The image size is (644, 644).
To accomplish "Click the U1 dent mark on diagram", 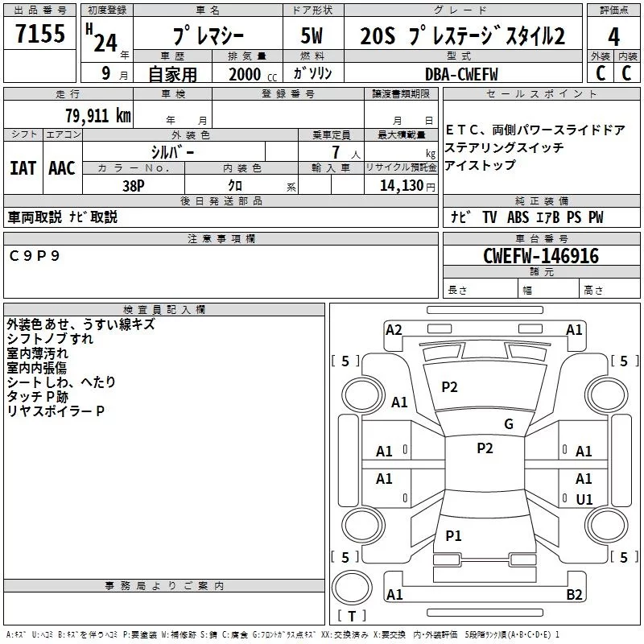I will point(584,499).
